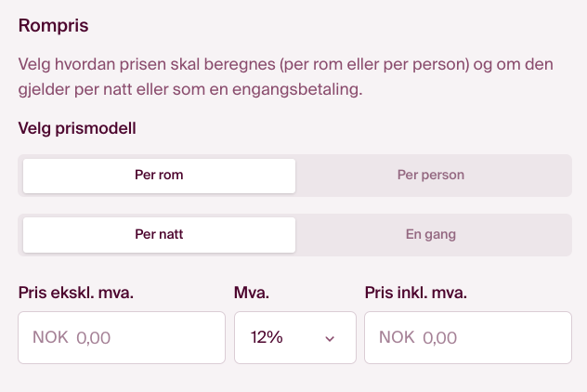Click the "Pris inkl. mva." field label

point(415,294)
